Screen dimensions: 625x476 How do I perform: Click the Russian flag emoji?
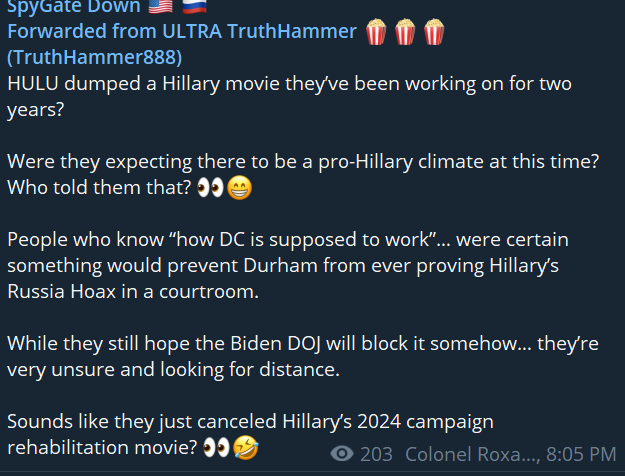click(195, 6)
